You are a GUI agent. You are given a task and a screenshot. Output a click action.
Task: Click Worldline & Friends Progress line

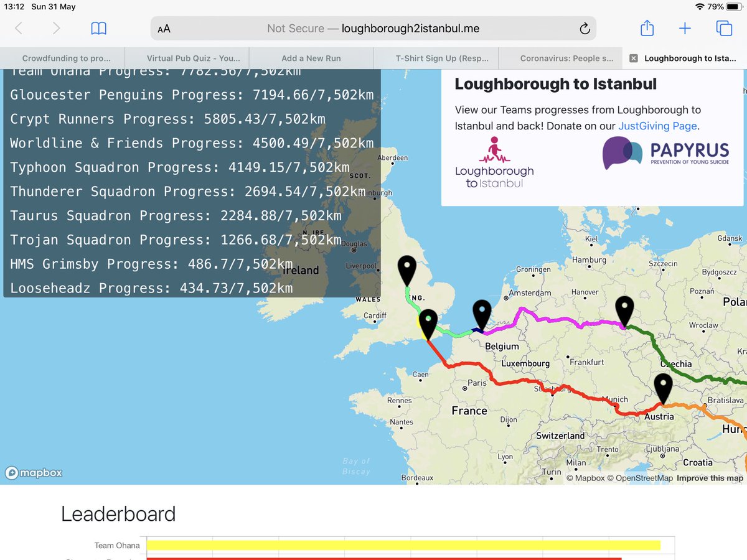[x=192, y=144]
